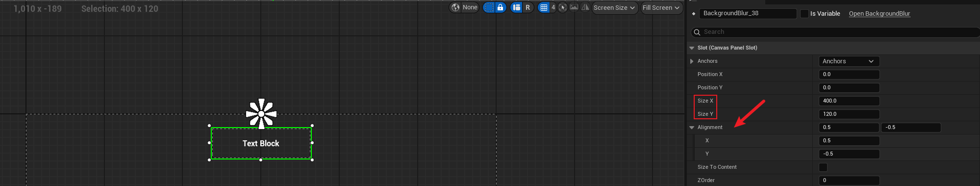Click the anchor flower icon above the widget
Screen dimensions: 980x186
261,114
